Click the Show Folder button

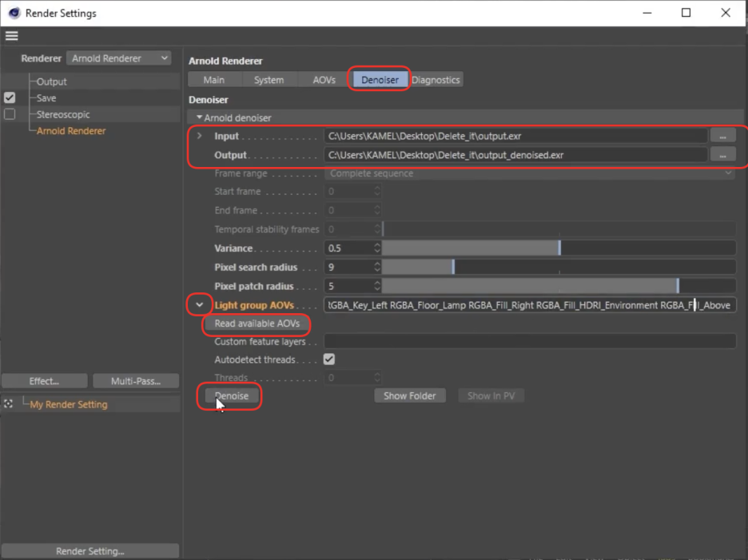[410, 396]
